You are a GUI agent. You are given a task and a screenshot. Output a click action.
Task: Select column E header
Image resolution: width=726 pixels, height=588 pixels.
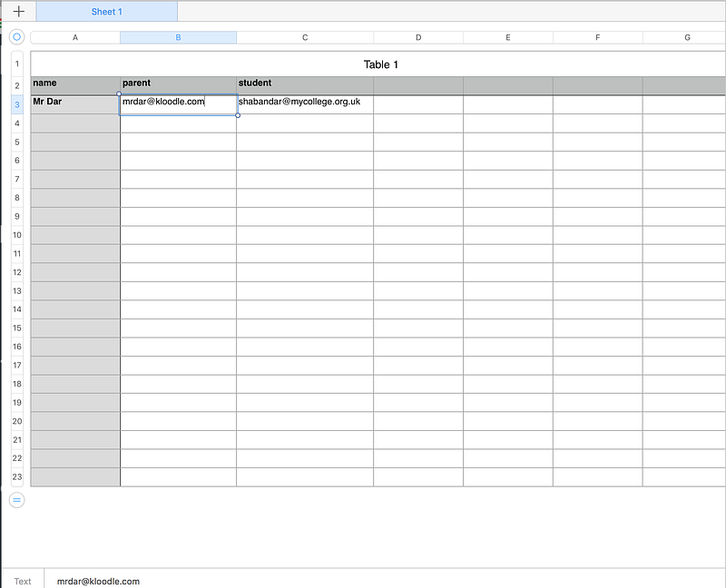[508, 37]
